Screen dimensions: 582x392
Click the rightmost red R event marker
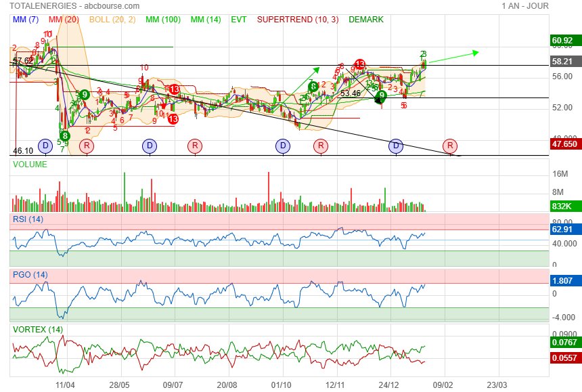point(449,146)
